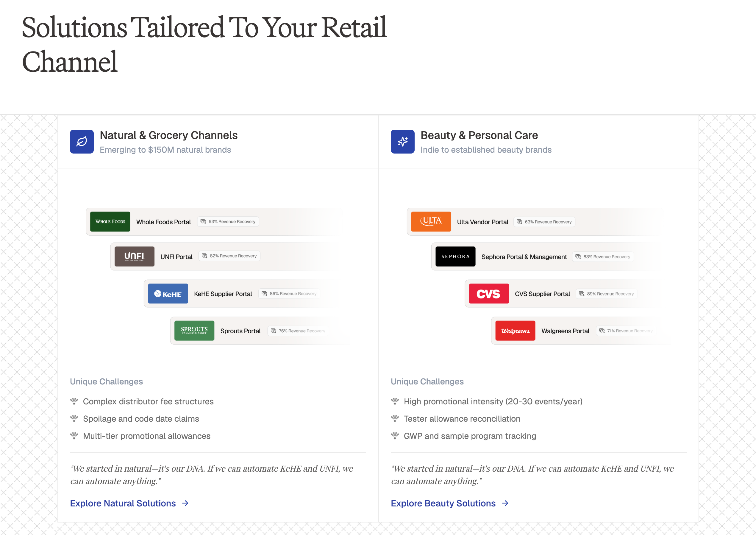This screenshot has width=756, height=535.
Task: Click the arrow next to Explore Beauty Solutions
Action: click(x=505, y=503)
